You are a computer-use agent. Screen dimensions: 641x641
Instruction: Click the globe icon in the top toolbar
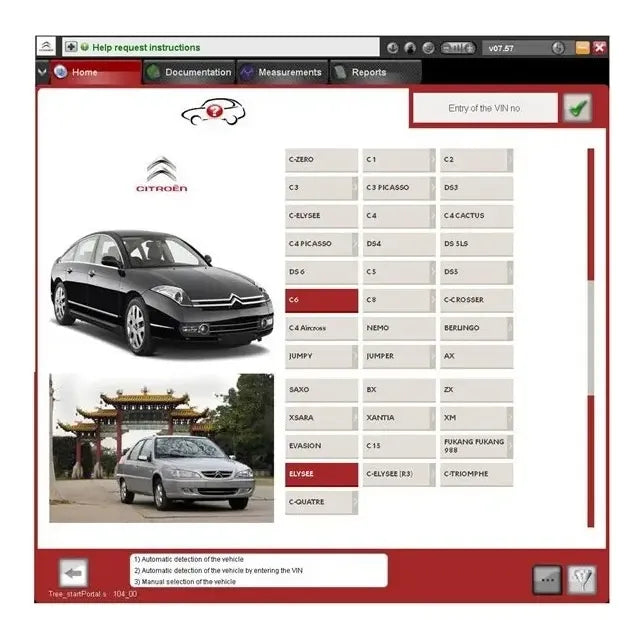428,48
